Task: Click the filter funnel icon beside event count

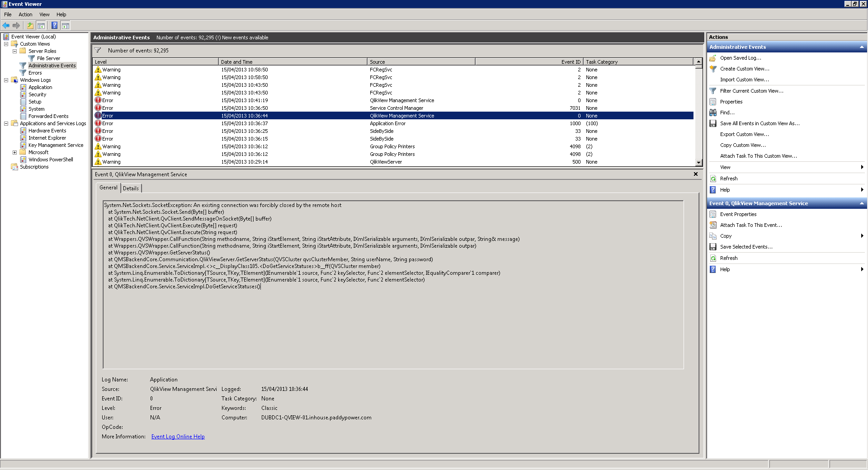Action: click(x=98, y=50)
